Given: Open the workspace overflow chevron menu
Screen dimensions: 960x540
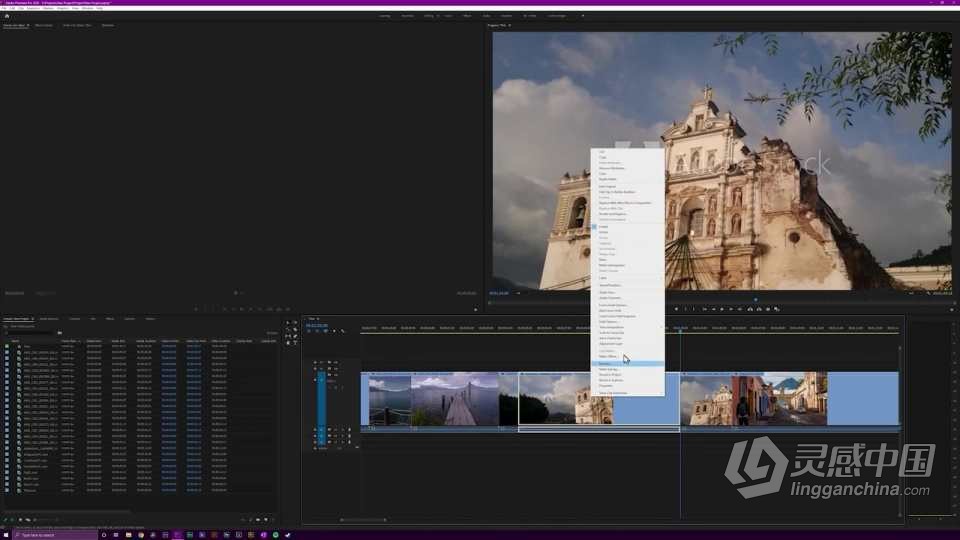Looking at the screenshot, I should point(582,16).
